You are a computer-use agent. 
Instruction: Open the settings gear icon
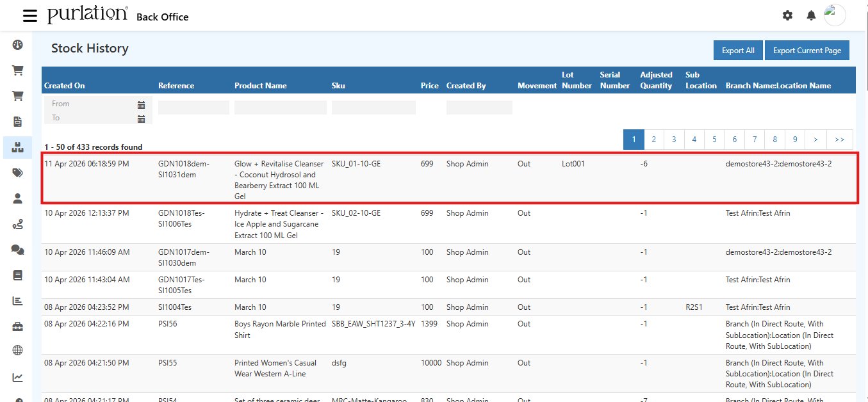point(787,15)
